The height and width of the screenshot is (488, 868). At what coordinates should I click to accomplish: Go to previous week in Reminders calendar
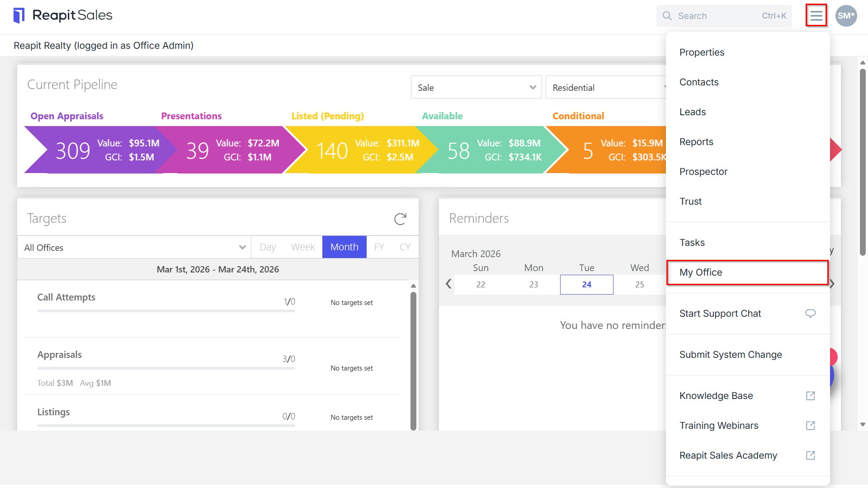pos(448,284)
